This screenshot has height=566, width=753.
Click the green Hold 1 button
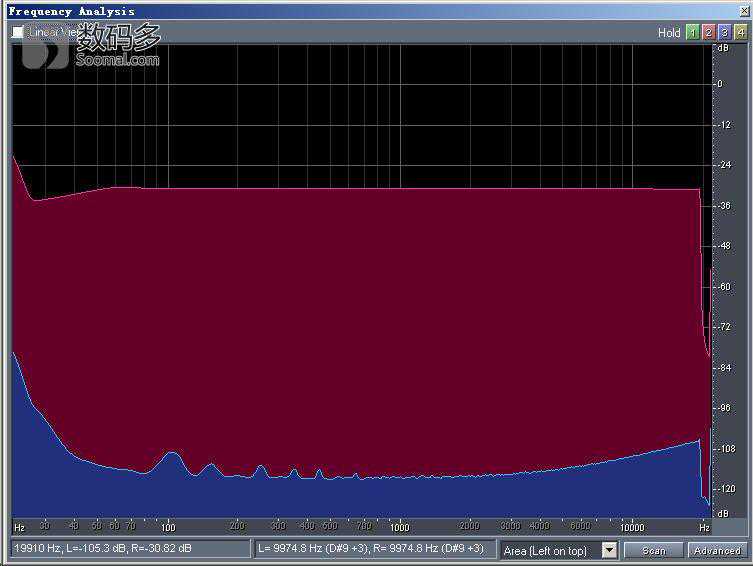(x=691, y=33)
